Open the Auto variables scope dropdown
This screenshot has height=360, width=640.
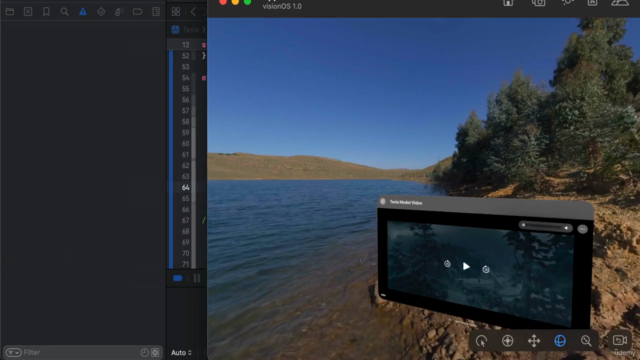(181, 353)
